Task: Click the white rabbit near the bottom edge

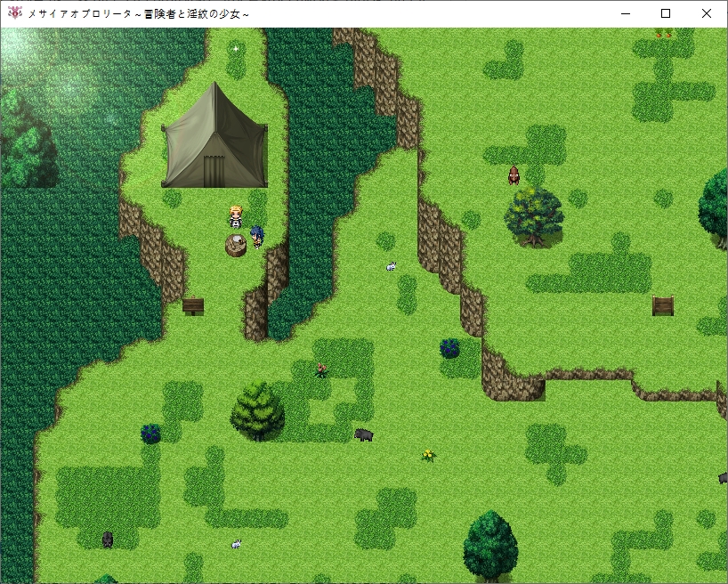Action: tap(237, 544)
